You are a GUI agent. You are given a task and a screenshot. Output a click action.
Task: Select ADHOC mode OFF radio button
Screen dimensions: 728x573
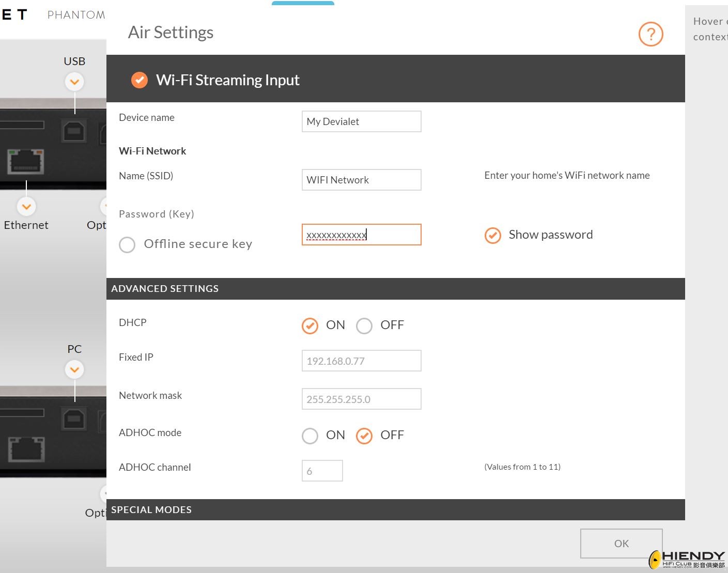(364, 436)
